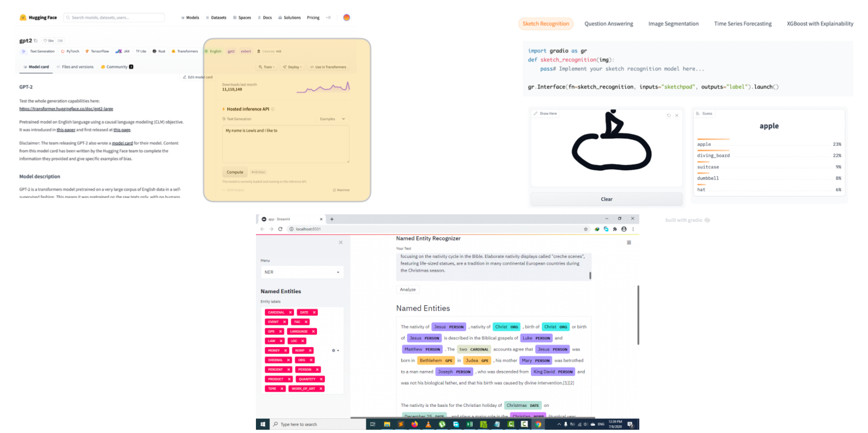Expand the Deploy dropdown

[292, 67]
